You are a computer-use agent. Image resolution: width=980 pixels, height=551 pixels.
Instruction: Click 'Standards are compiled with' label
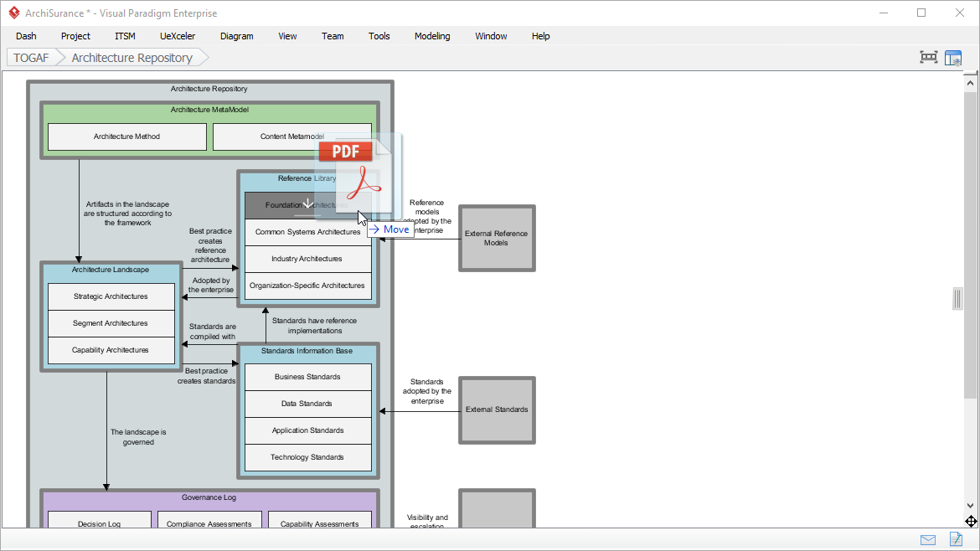point(213,331)
